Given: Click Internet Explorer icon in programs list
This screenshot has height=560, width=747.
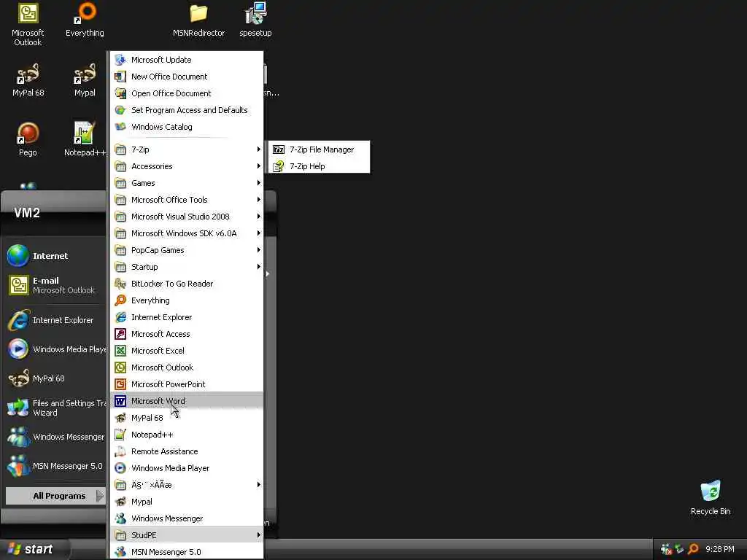Looking at the screenshot, I should tap(120, 317).
